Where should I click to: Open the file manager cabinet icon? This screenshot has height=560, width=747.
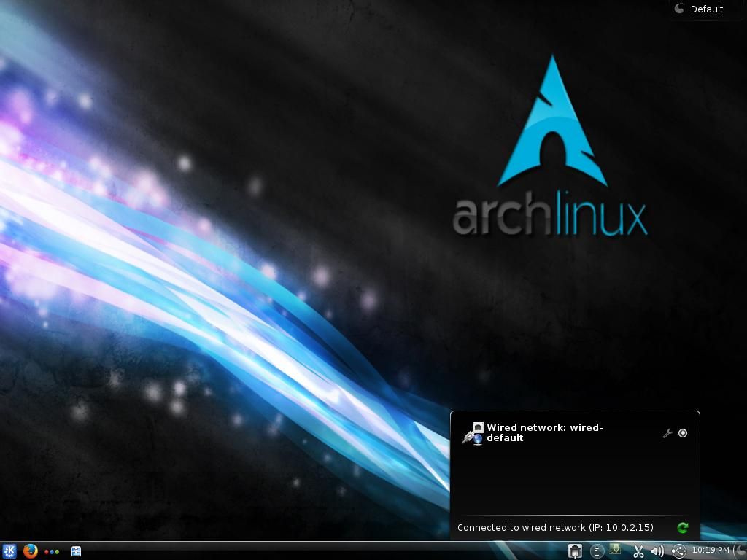76,551
